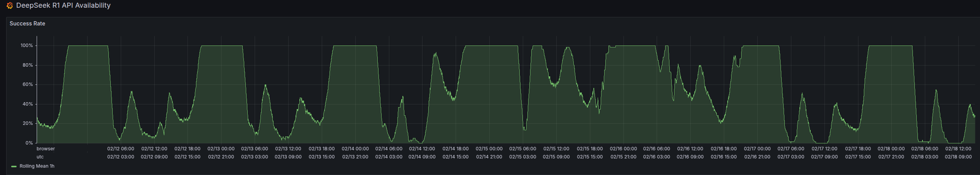The image size is (980, 175).
Task: Click the Grafana logo icon
Action: click(x=10, y=6)
